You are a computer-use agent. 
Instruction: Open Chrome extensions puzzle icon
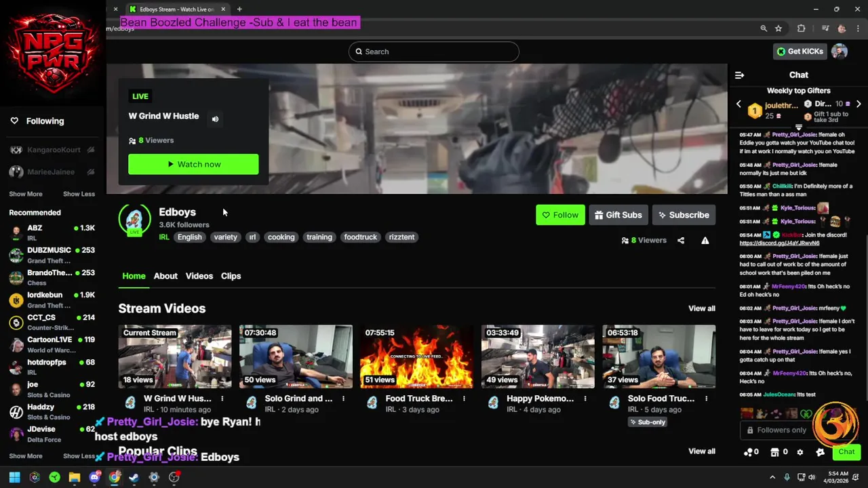802,28
